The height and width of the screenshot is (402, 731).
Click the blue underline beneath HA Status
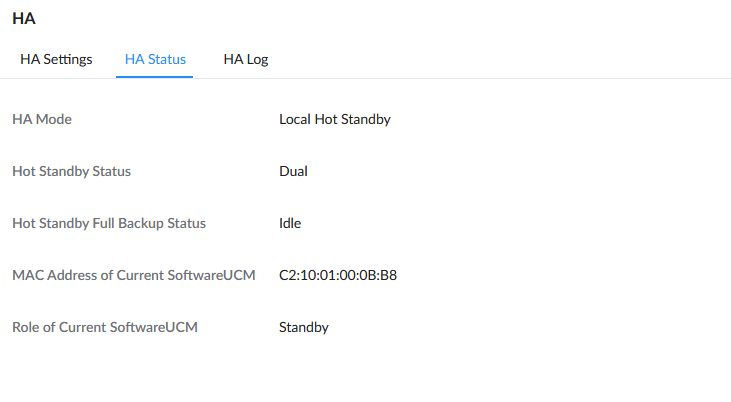point(154,77)
